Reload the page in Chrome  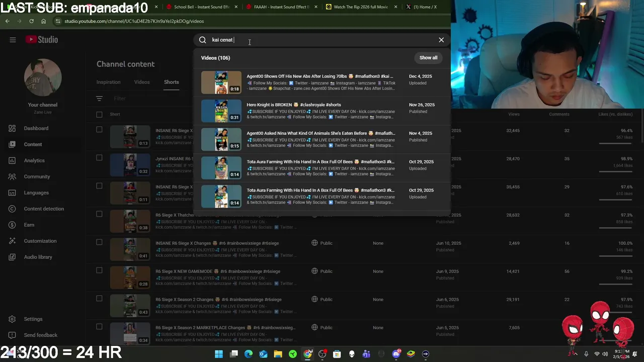(x=31, y=21)
